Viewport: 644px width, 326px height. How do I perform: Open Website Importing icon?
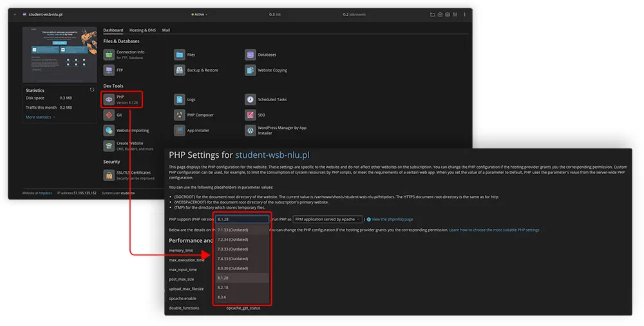coord(109,130)
